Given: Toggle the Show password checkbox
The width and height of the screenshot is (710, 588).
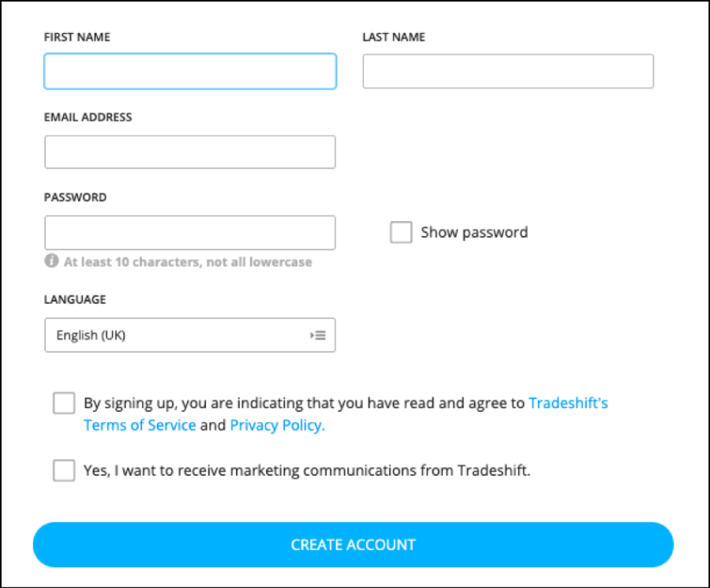Looking at the screenshot, I should coord(401,233).
